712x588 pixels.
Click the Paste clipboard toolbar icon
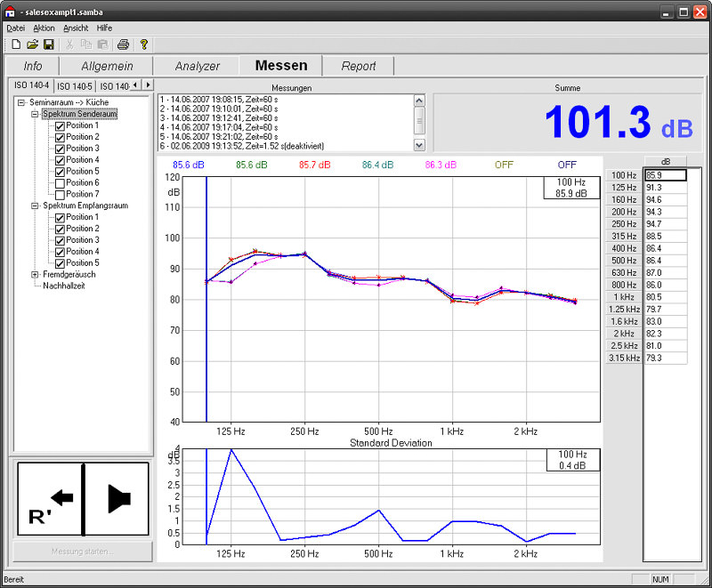click(x=103, y=44)
